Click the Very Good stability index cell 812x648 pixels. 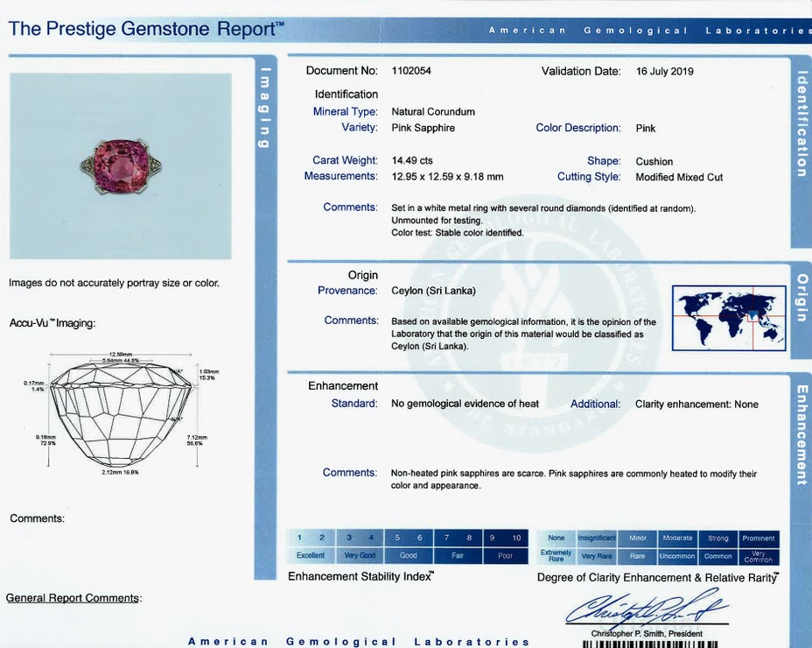[x=360, y=555]
